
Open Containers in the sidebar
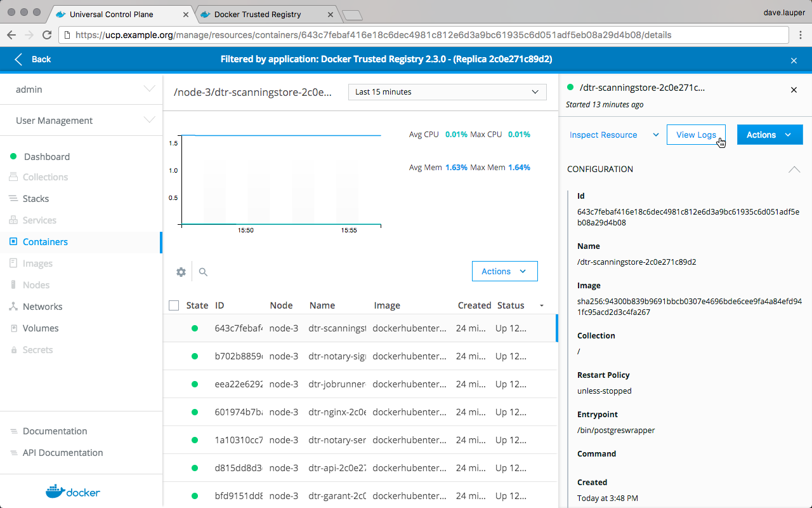pyautogui.click(x=45, y=242)
